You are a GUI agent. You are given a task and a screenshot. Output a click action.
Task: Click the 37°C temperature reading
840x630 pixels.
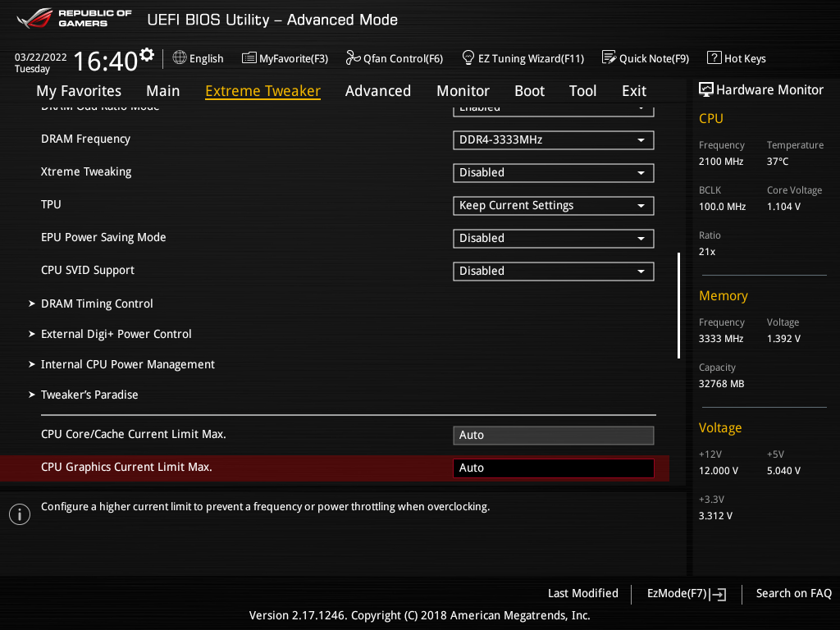pos(778,162)
